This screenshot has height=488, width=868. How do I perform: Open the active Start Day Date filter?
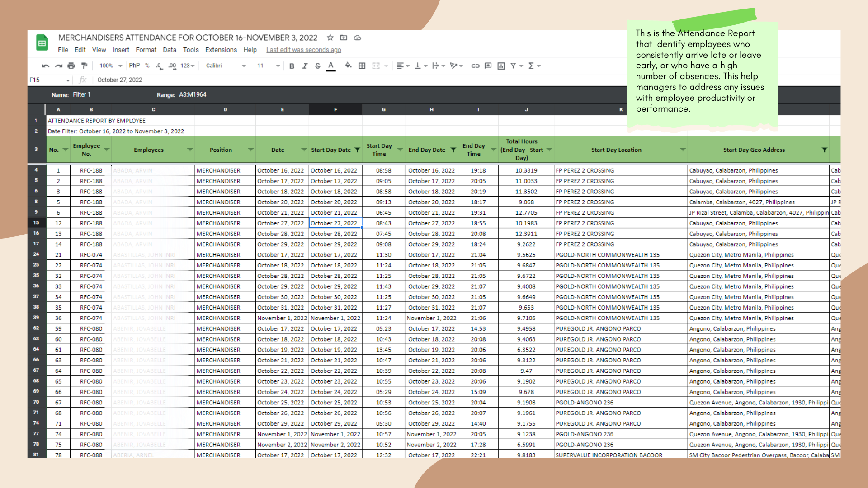pyautogui.click(x=357, y=150)
